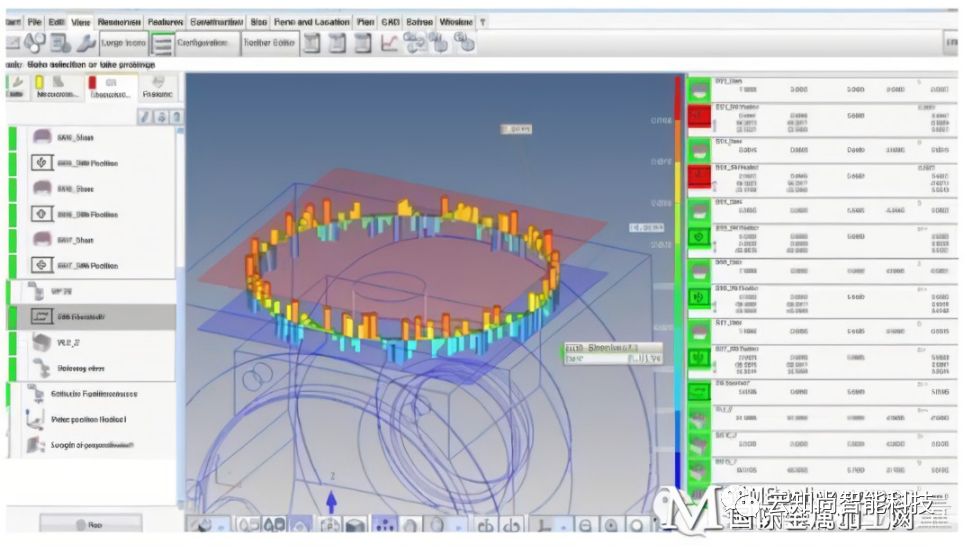Switch to the left panel tab with red icon
Screen dimensions: 966x546
pos(108,88)
